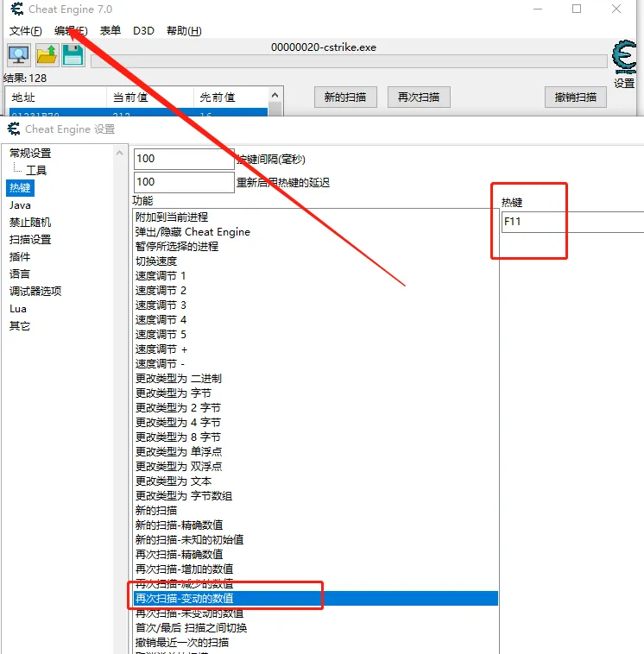This screenshot has width=644, height=654.
Task: Select 更改类型为 字节 function
Action: pyautogui.click(x=316, y=393)
